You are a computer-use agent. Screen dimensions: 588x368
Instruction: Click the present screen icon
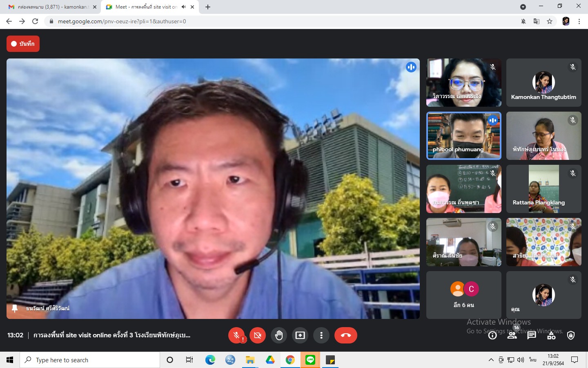point(300,335)
